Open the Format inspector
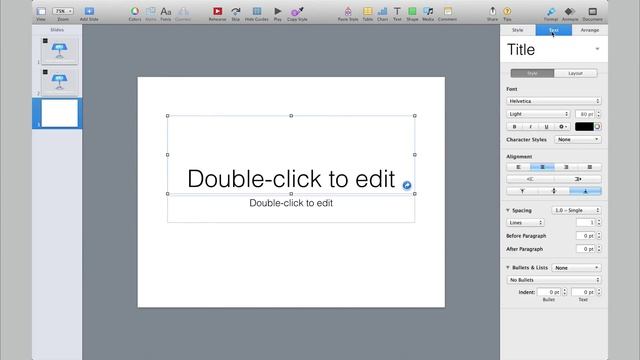 [551, 11]
